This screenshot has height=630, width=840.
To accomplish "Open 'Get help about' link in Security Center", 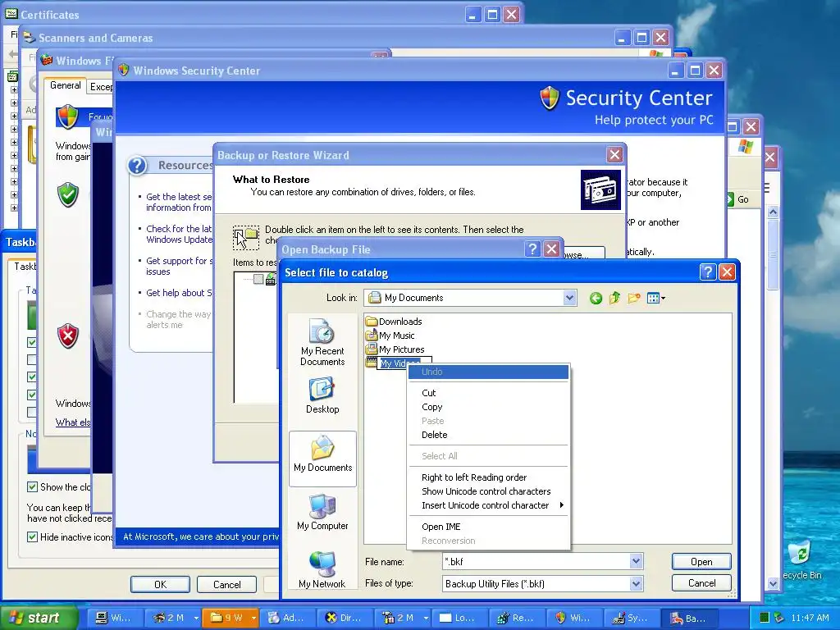I will pyautogui.click(x=179, y=293).
